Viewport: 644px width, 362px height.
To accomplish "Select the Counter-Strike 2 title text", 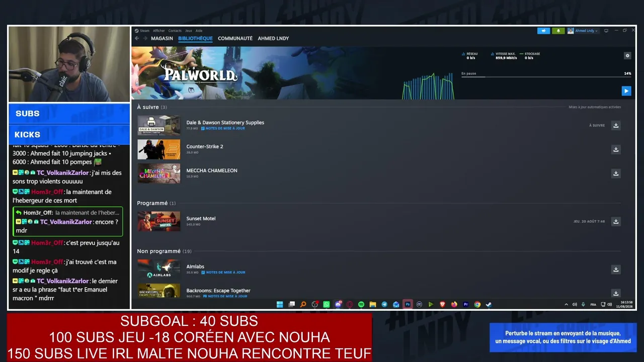I will click(205, 146).
